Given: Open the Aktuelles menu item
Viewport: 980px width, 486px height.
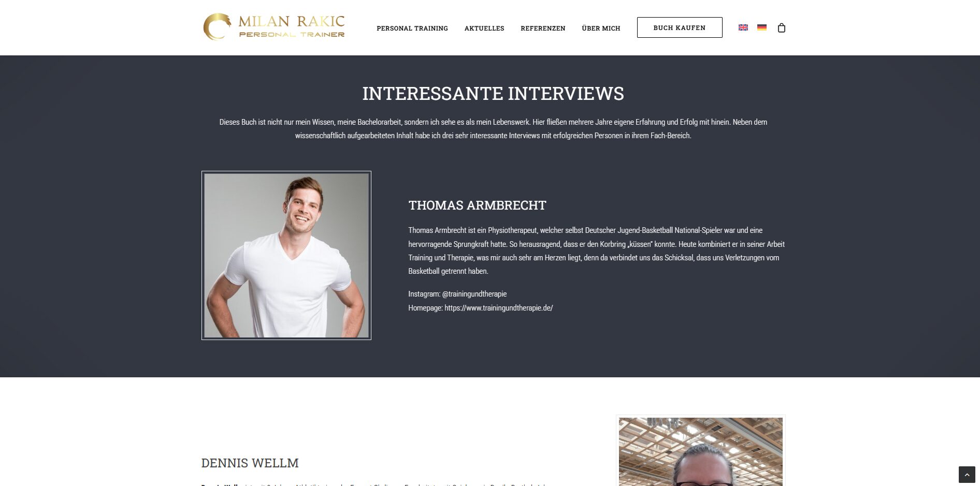Looking at the screenshot, I should pyautogui.click(x=484, y=28).
